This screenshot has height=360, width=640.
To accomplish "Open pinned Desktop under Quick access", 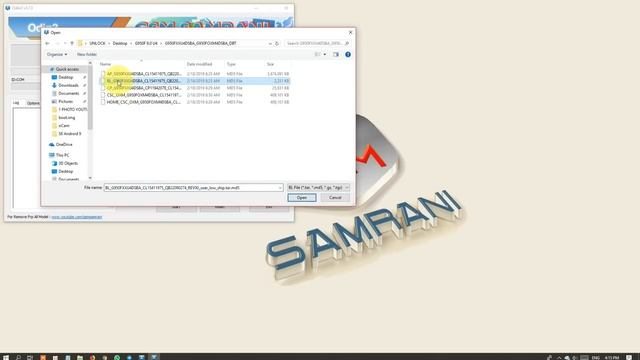I will pyautogui.click(x=66, y=77).
